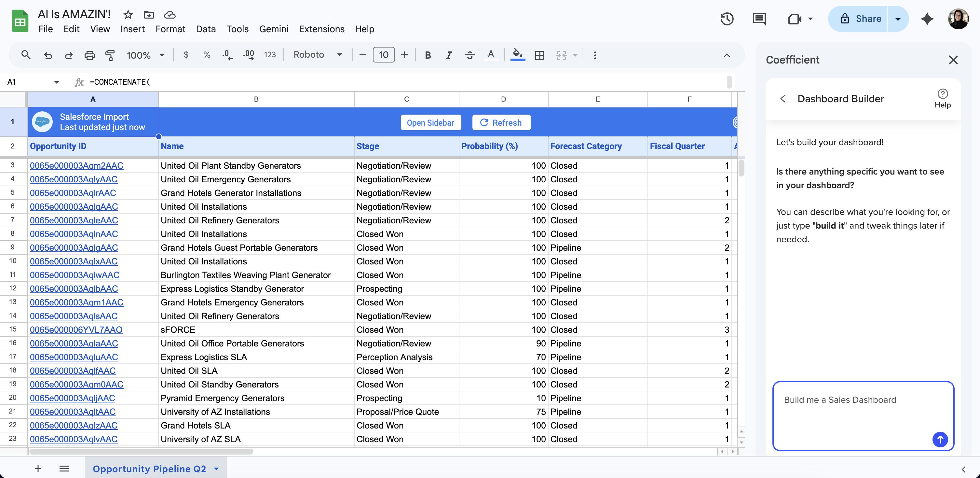
Task: Open version history clock icon
Action: [x=727, y=19]
